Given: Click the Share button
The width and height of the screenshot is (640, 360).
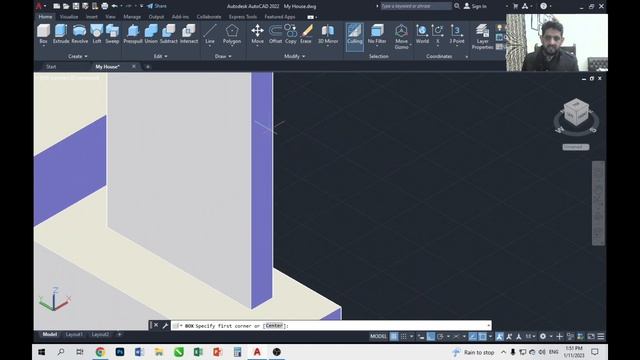Looking at the screenshot, I should pyautogui.click(x=157, y=6).
